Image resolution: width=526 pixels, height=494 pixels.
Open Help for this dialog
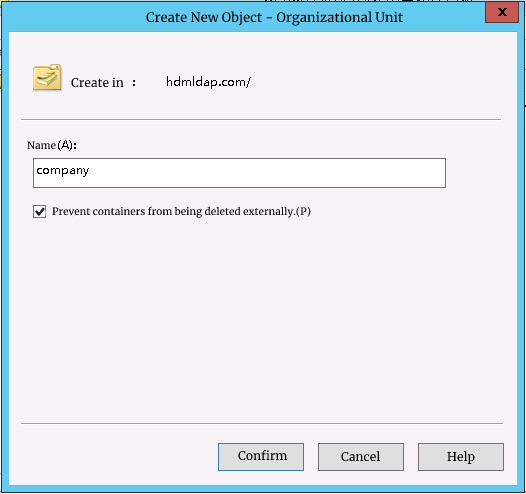[x=461, y=457]
